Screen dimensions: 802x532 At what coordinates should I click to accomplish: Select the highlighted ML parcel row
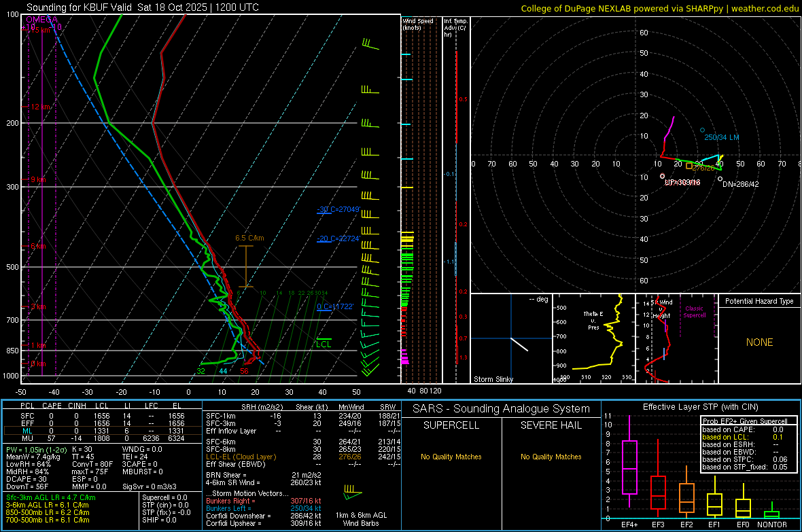click(x=103, y=431)
